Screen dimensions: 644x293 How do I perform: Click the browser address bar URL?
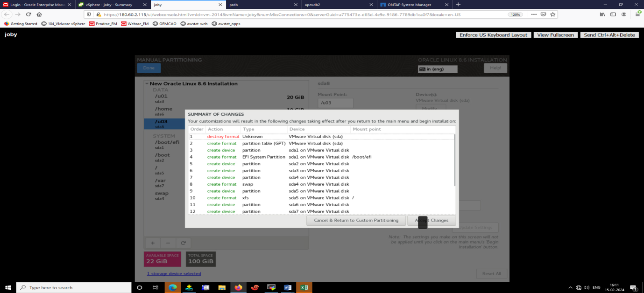[282, 14]
